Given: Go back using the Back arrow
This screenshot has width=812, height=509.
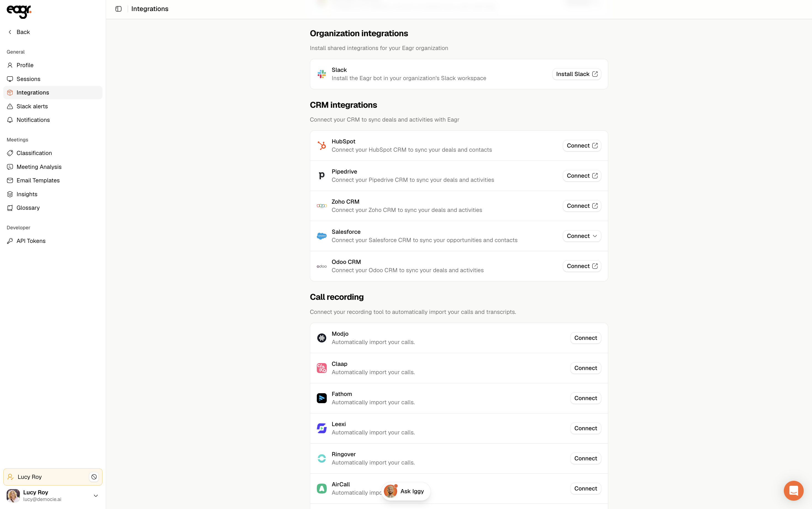Looking at the screenshot, I should point(19,32).
